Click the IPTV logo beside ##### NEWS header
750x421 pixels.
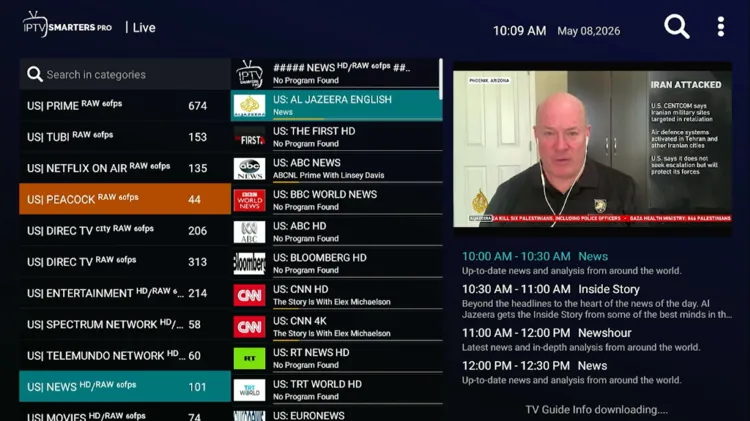click(x=249, y=74)
